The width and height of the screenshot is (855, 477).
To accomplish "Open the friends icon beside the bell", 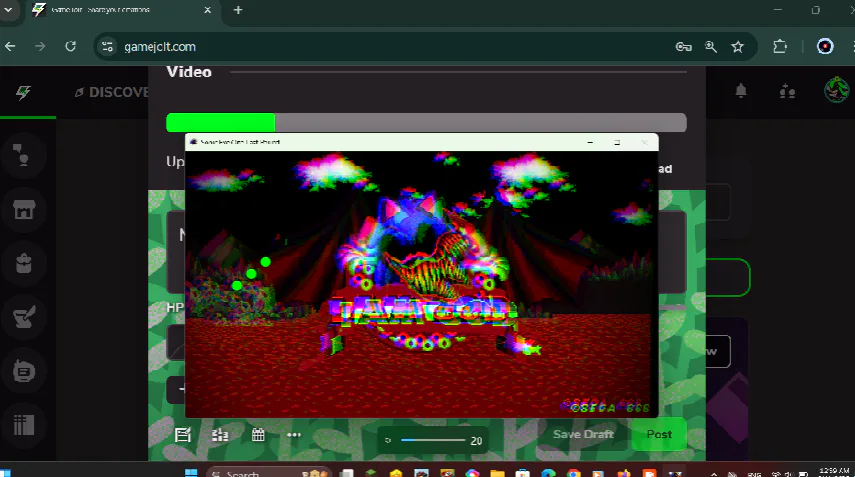I will click(x=787, y=92).
